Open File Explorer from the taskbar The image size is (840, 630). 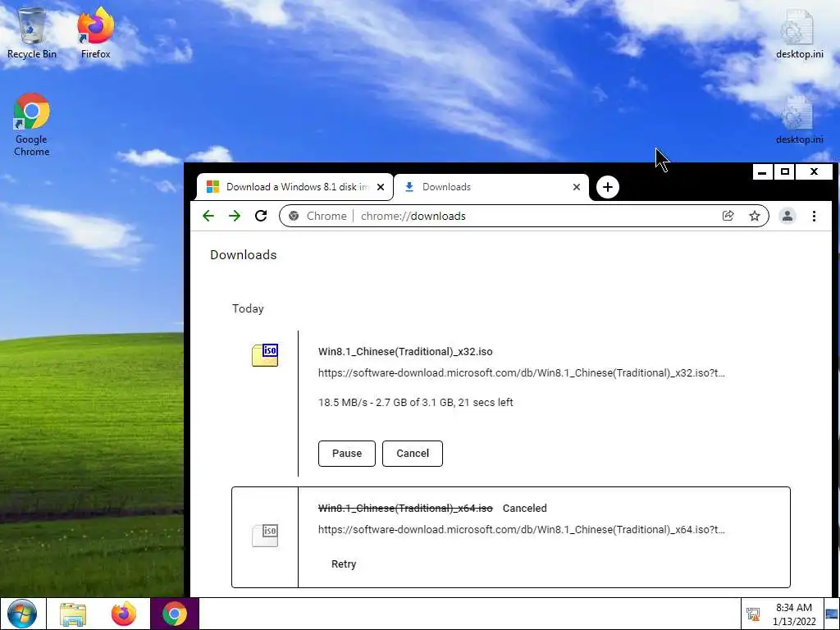click(73, 614)
